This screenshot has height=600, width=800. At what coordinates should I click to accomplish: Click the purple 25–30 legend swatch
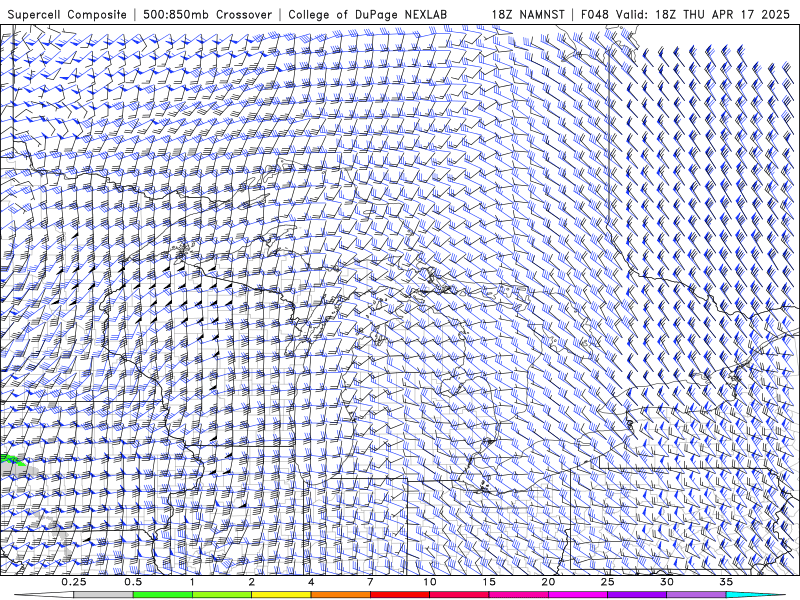tap(637, 595)
